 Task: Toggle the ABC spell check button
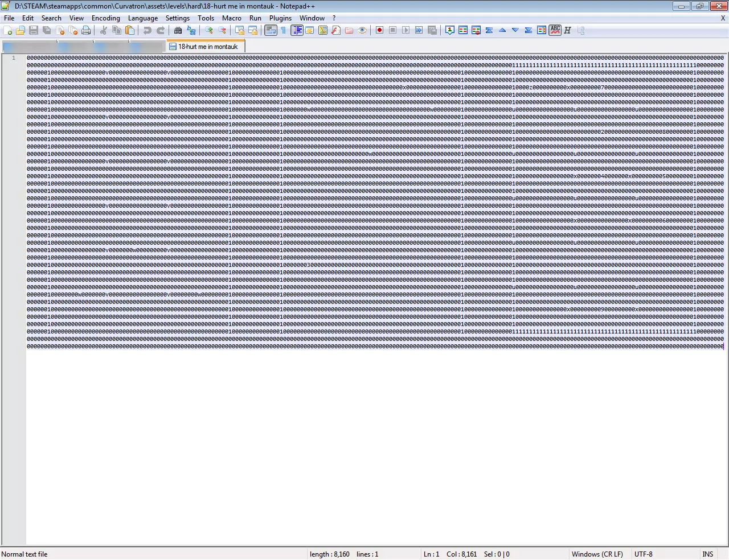pos(555,30)
